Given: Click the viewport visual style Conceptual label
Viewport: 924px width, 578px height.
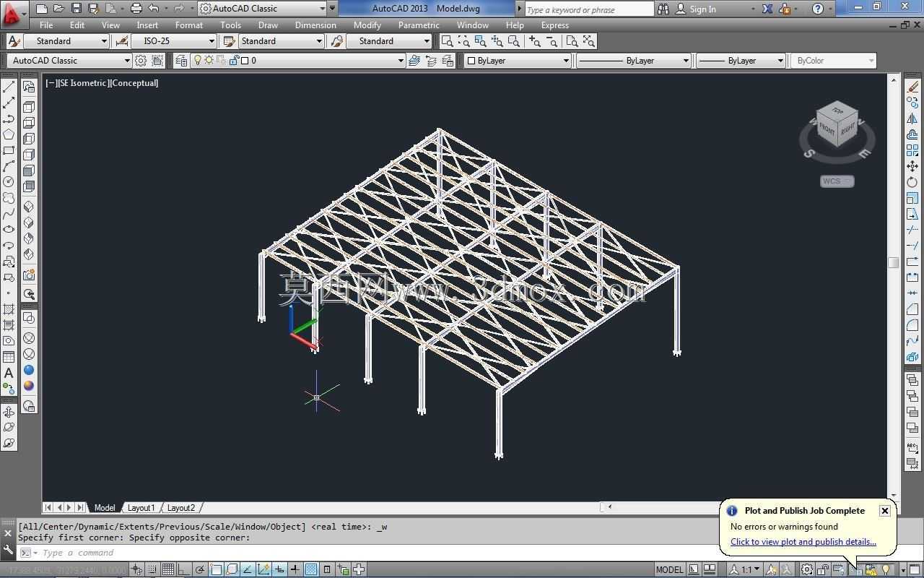Looking at the screenshot, I should click(x=134, y=83).
